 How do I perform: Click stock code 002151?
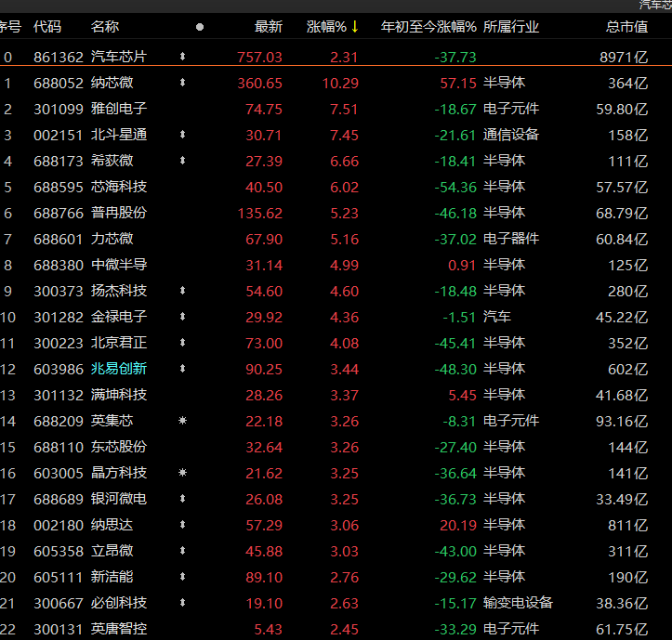coord(59,136)
